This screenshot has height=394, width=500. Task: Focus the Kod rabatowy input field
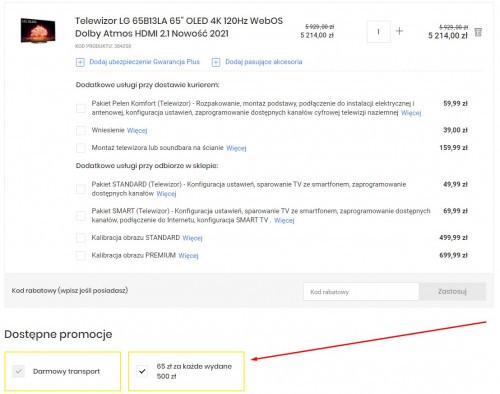tap(361, 292)
